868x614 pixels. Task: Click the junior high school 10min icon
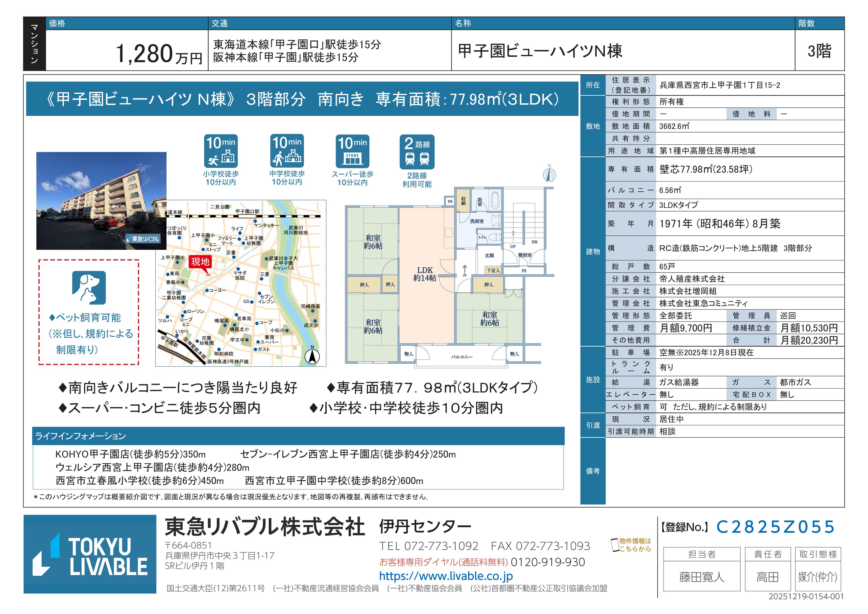(287, 151)
